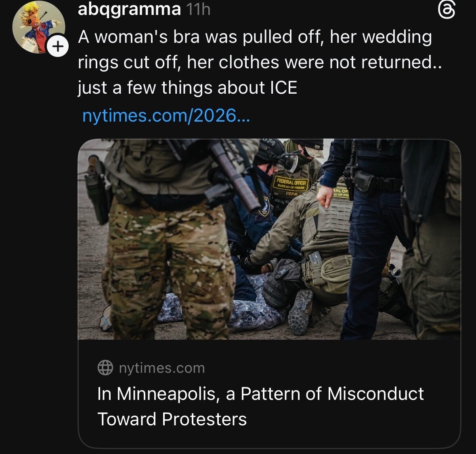476x454 pixels.
Task: Select the nytimes.com source label
Action: [161, 368]
